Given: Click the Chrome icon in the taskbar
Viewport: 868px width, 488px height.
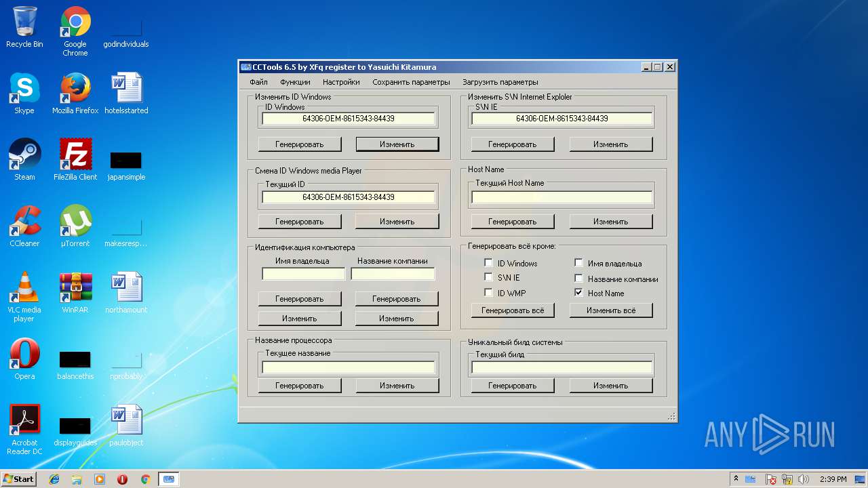Looking at the screenshot, I should [x=145, y=479].
